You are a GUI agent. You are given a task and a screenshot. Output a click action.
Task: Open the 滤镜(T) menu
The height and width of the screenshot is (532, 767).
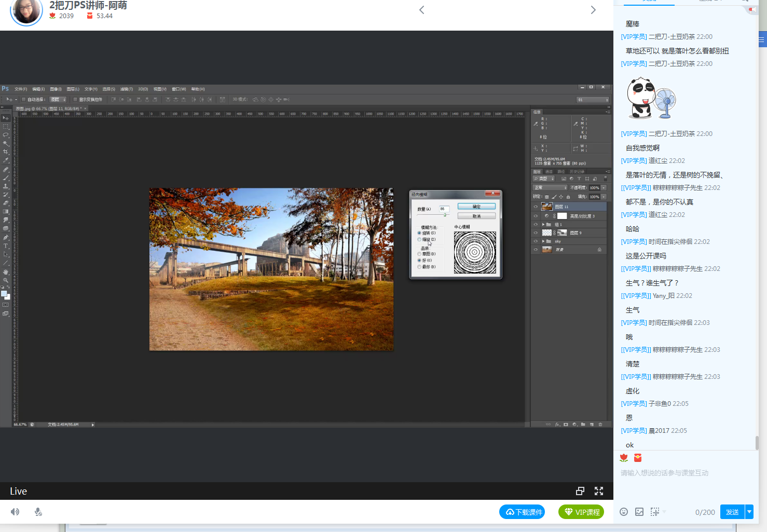coord(127,89)
